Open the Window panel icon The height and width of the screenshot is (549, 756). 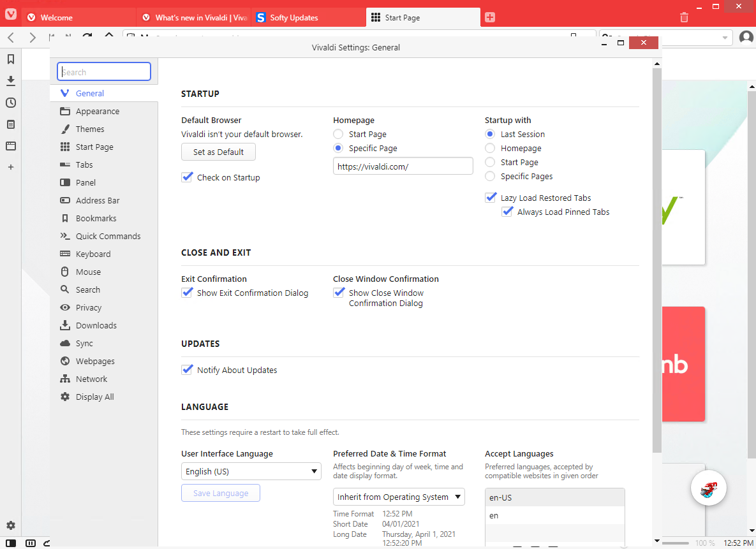point(11,146)
